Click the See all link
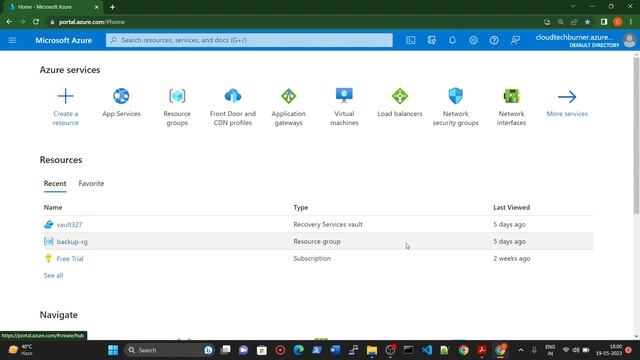The image size is (640, 360). pos(53,276)
